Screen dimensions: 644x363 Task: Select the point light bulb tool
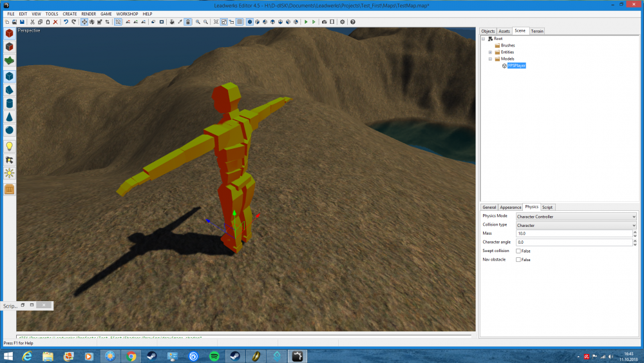point(10,146)
